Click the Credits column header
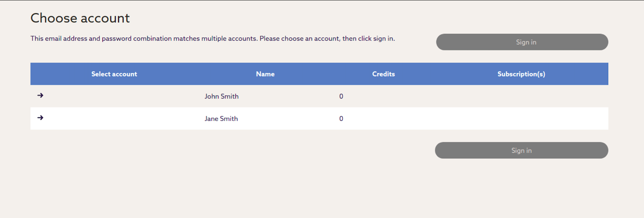Screen dimensions: 644x218 [x=383, y=74]
